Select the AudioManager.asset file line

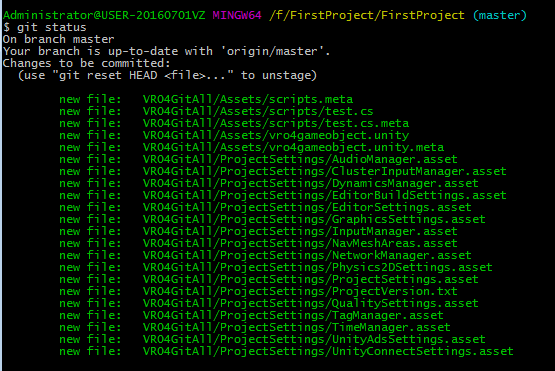[258, 159]
